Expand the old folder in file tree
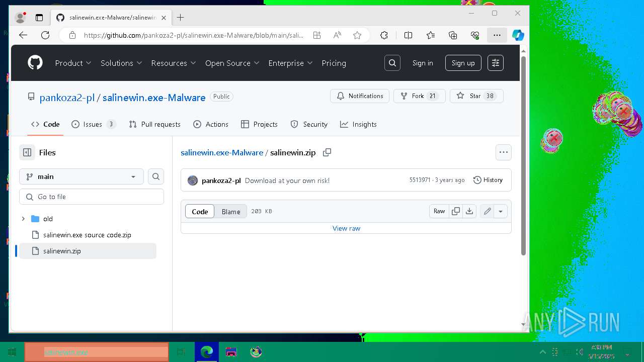This screenshot has width=644, height=362. tap(23, 219)
